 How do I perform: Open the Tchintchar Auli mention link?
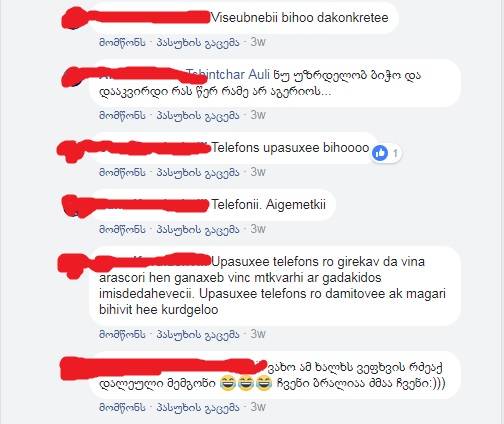tap(228, 75)
